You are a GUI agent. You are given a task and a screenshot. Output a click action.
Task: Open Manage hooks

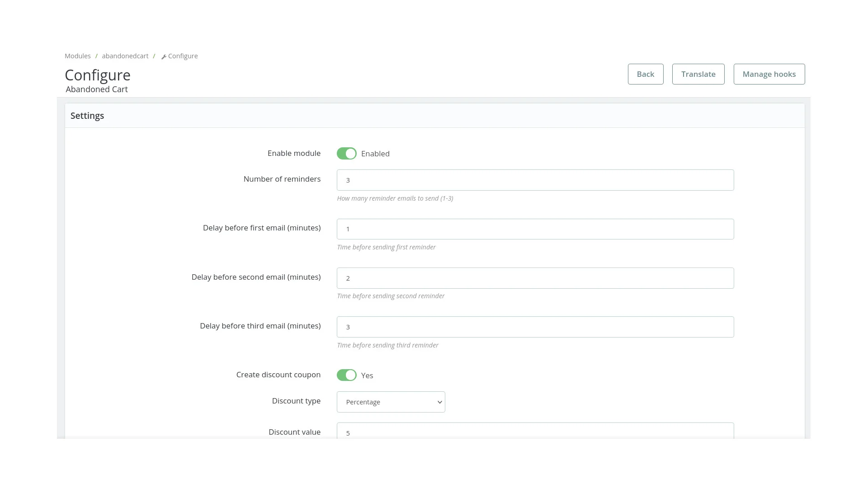pyautogui.click(x=769, y=74)
